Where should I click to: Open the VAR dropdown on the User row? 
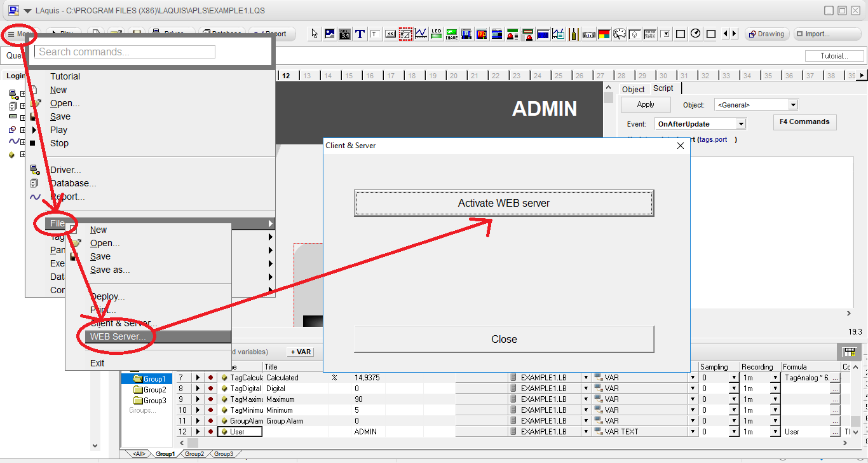(693, 431)
